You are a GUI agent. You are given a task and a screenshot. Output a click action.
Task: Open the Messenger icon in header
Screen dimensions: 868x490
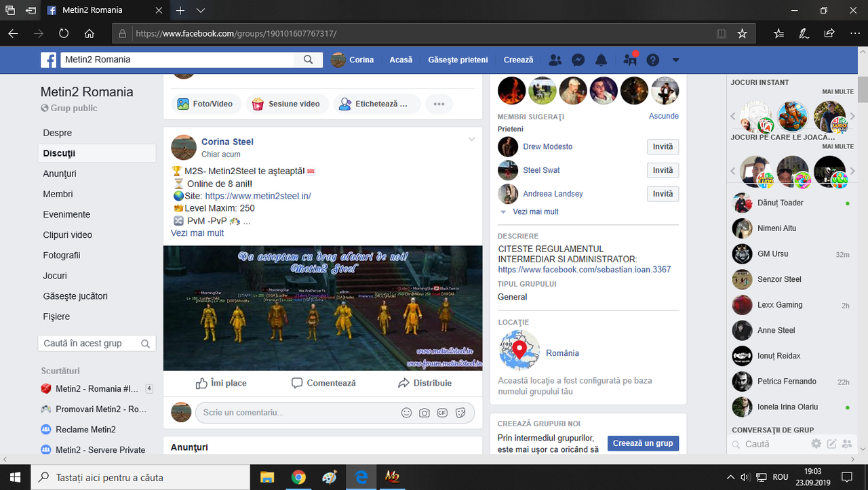[578, 60]
